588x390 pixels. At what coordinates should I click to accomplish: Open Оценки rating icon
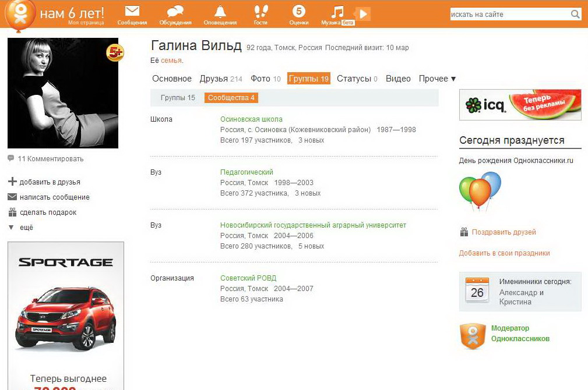pos(299,12)
